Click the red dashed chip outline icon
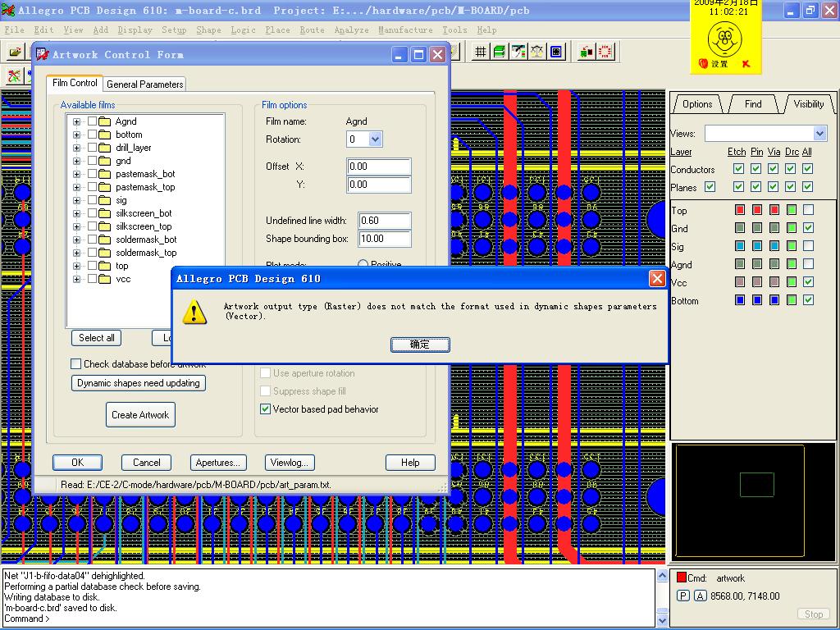Screen dimensions: 840x630 (605, 52)
